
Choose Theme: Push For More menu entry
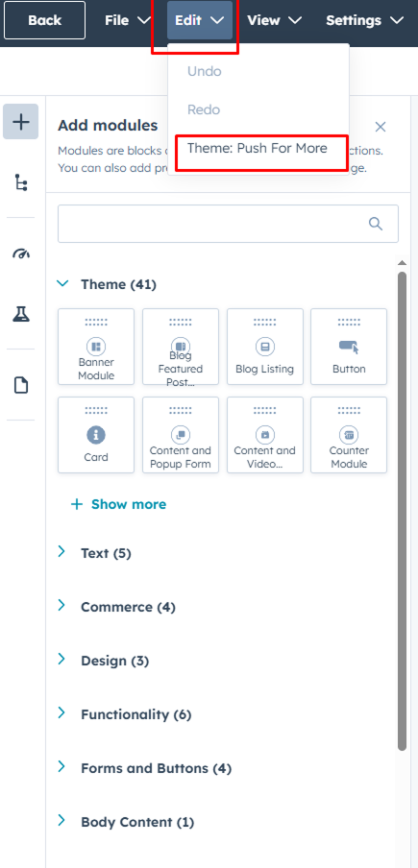click(258, 149)
